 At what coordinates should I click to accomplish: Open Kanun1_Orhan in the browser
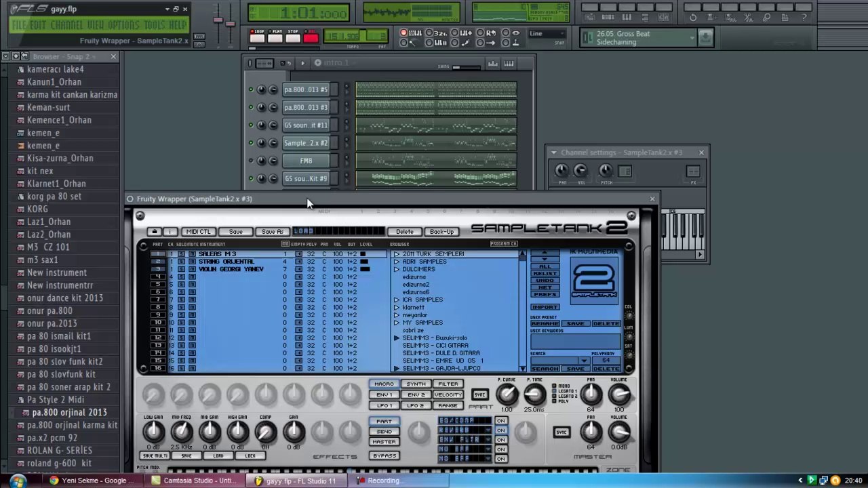point(54,82)
